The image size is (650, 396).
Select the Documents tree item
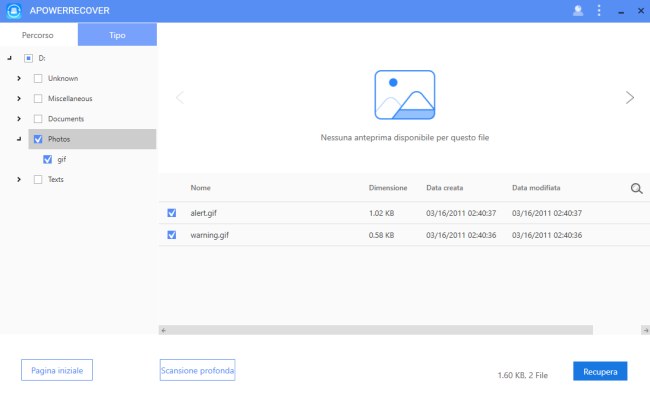[66, 119]
